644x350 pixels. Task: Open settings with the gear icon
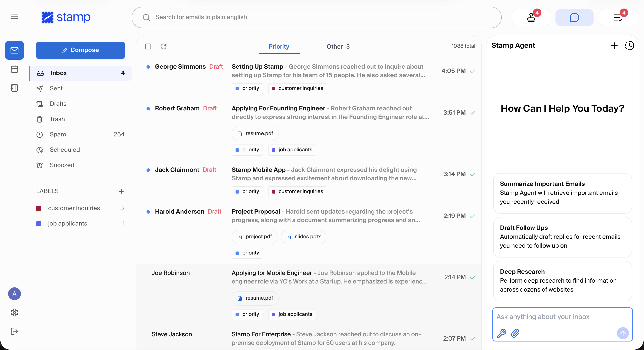pyautogui.click(x=14, y=312)
